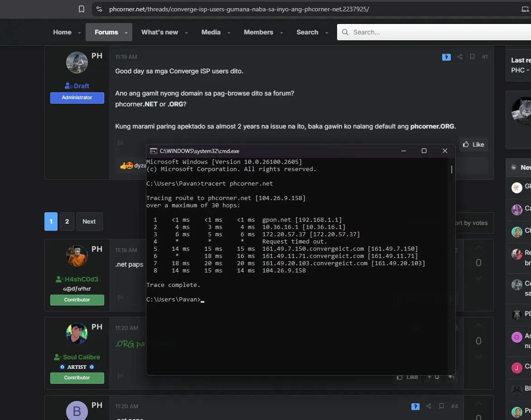Report H4shC0d3's post using flag icon
Image resolution: width=531 pixels, height=420 pixels.
(x=121, y=298)
